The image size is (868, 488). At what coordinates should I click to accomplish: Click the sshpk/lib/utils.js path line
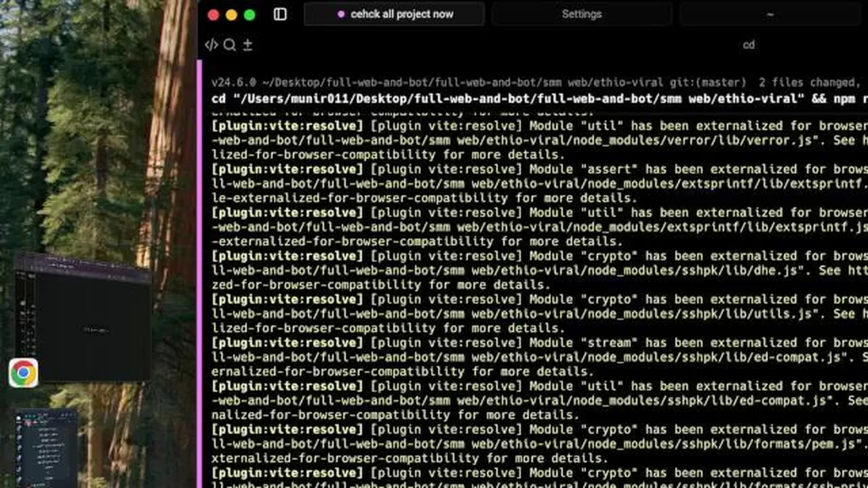(540, 314)
